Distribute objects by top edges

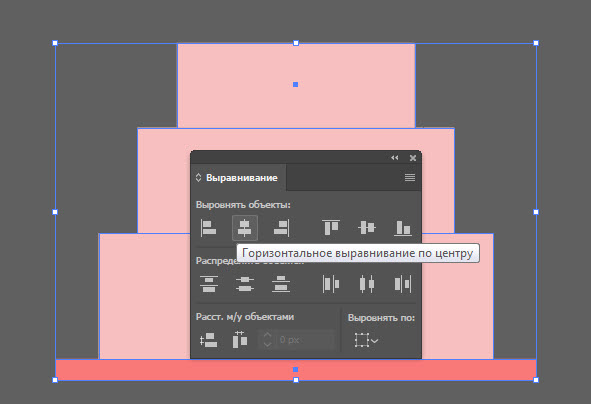coord(209,284)
